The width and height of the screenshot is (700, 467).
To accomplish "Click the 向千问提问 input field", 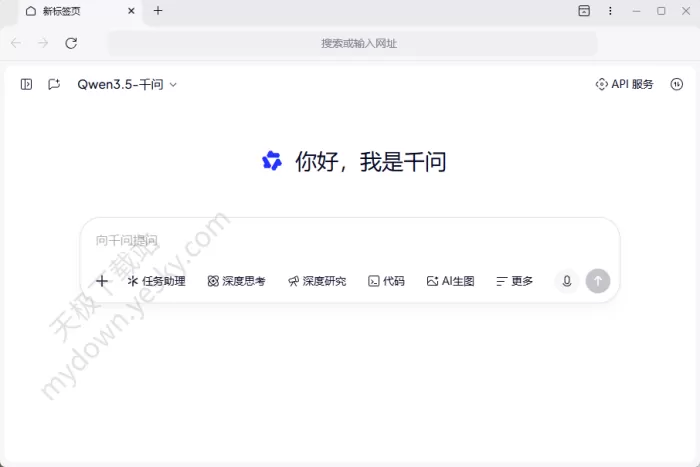I will [350, 241].
